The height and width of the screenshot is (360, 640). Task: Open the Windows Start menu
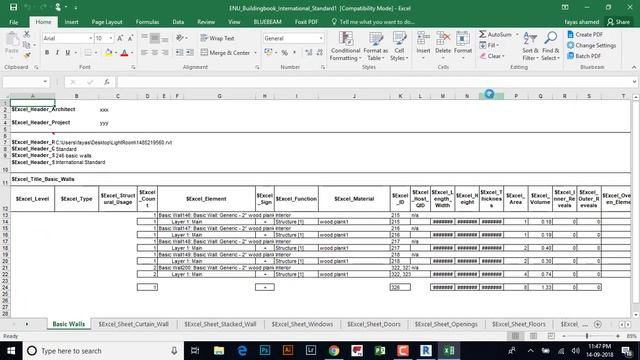(11, 351)
